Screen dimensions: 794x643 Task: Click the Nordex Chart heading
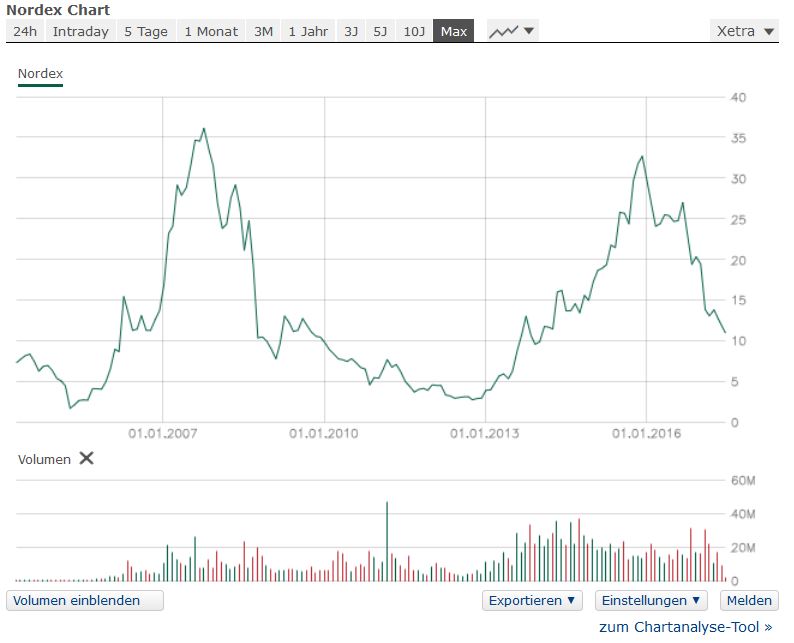[58, 10]
